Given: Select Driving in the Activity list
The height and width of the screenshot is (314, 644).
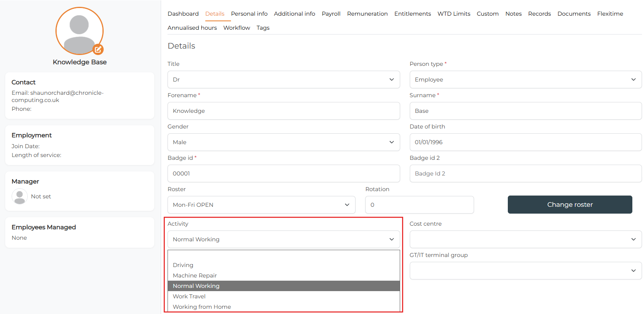Looking at the screenshot, I should pyautogui.click(x=284, y=265).
